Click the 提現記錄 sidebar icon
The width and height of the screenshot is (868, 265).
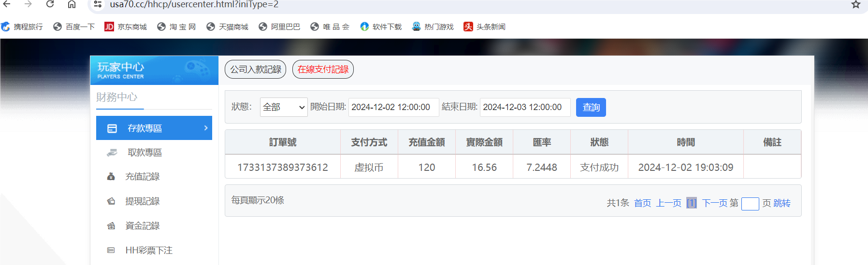(111, 201)
